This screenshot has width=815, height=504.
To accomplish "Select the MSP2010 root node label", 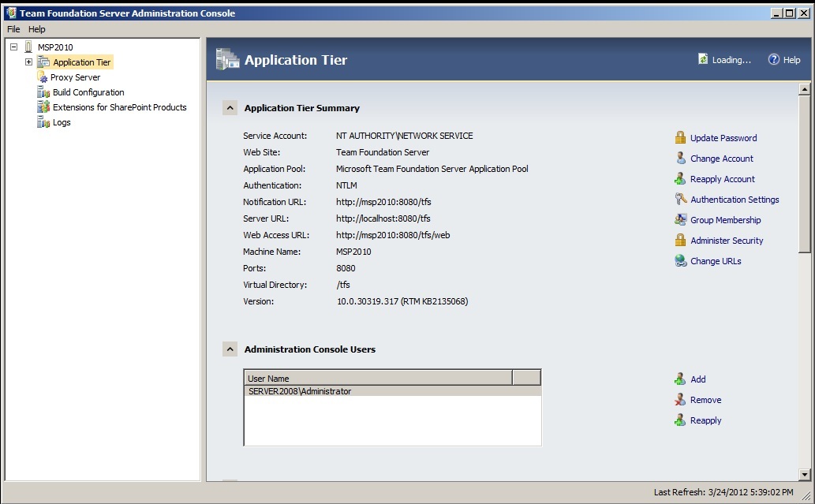I will [x=55, y=47].
